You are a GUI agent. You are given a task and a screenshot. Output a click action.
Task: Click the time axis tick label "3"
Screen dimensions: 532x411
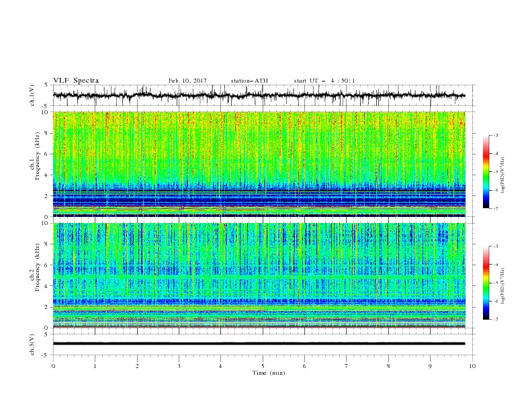[179, 366]
